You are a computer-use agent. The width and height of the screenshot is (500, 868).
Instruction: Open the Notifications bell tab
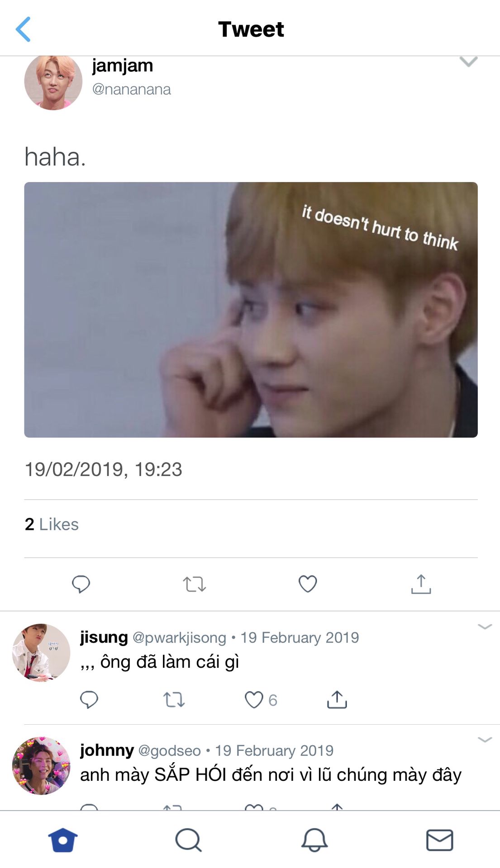coord(314,840)
